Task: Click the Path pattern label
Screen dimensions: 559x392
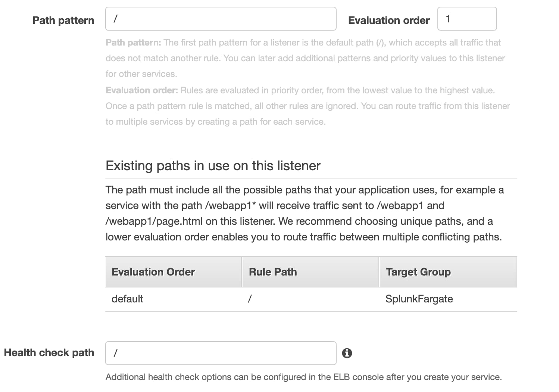Action: point(63,20)
